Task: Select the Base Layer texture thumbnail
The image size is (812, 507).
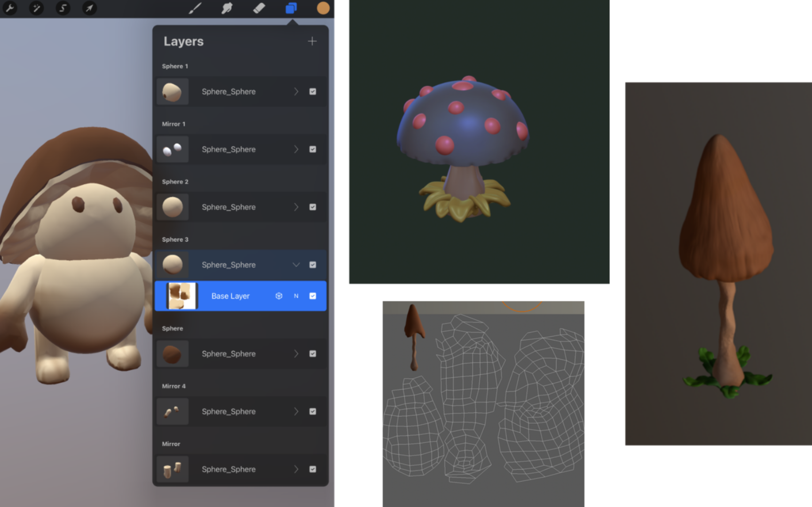Action: pos(182,296)
